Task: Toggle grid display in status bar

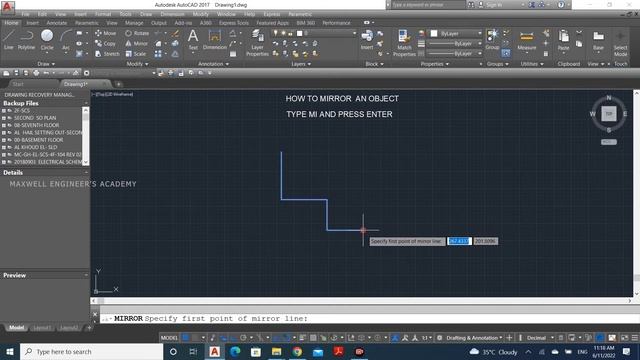Action: pos(185,338)
